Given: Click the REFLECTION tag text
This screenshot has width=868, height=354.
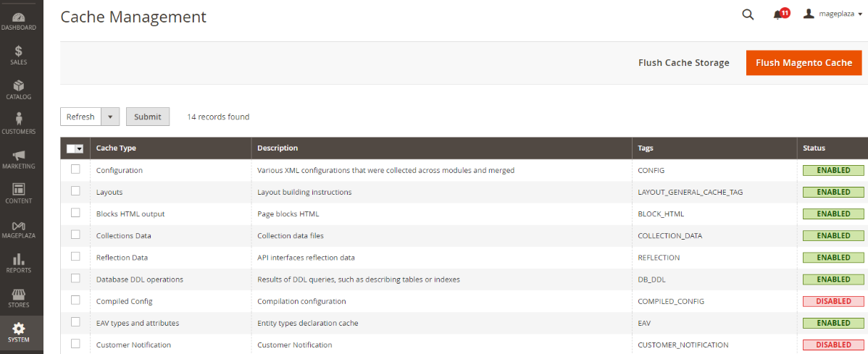Looking at the screenshot, I should click(x=659, y=258).
